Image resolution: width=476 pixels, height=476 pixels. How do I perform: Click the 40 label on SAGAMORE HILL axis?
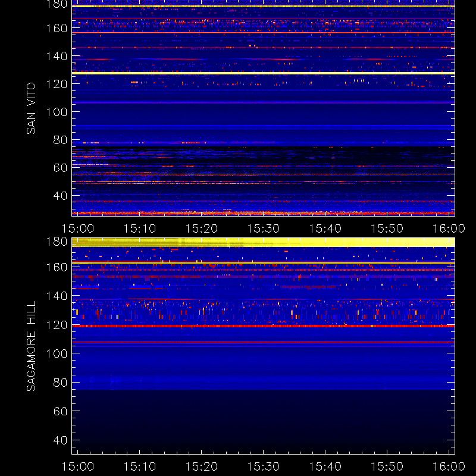(x=60, y=440)
